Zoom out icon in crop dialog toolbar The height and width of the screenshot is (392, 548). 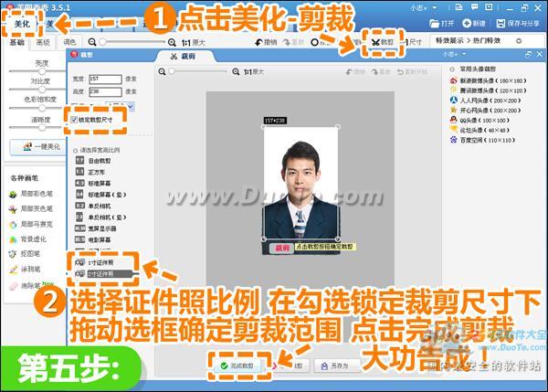click(162, 71)
